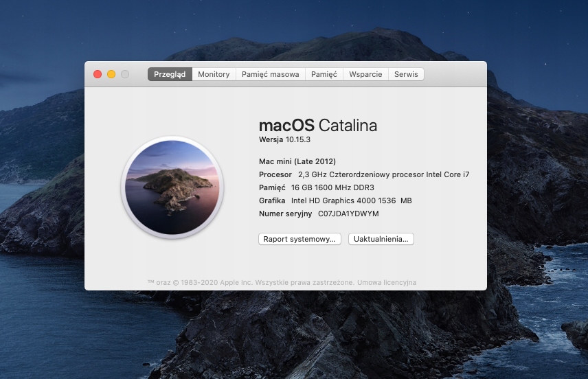Click the Uaktualnienia... button
Image resolution: width=588 pixels, height=379 pixels.
tap(381, 239)
